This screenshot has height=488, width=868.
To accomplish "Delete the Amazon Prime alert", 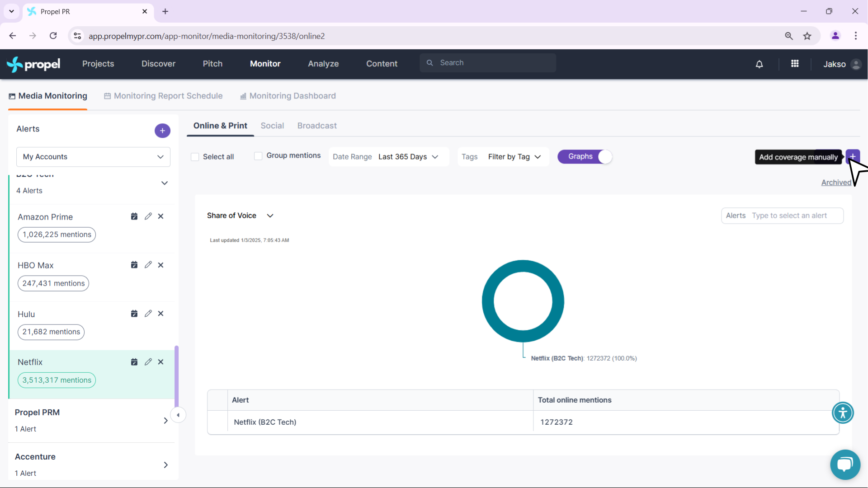I will (x=160, y=216).
